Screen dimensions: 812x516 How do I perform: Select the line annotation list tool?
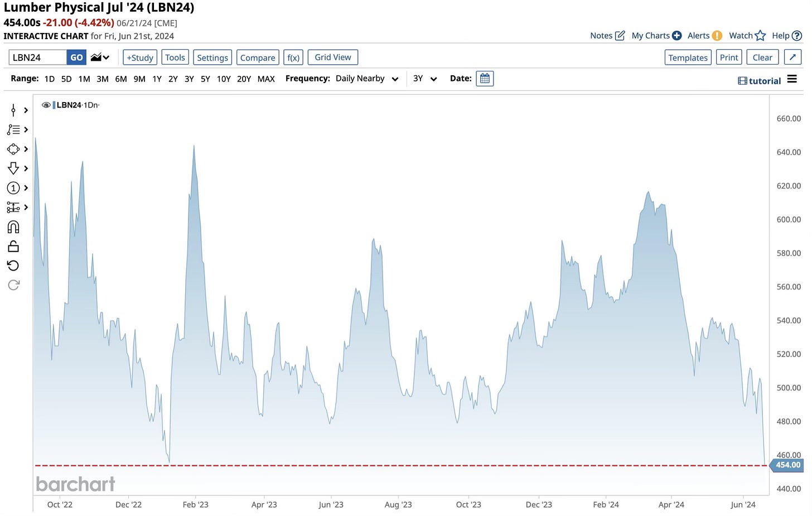pos(13,129)
